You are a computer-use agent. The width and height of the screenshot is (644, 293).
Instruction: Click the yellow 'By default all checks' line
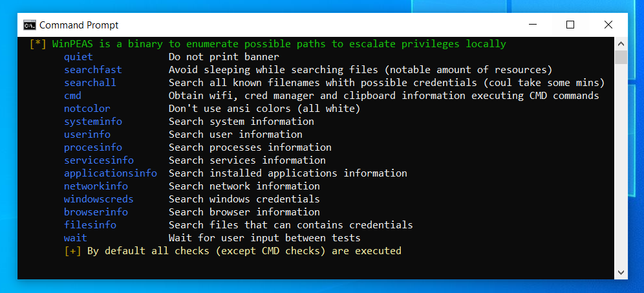tap(244, 251)
